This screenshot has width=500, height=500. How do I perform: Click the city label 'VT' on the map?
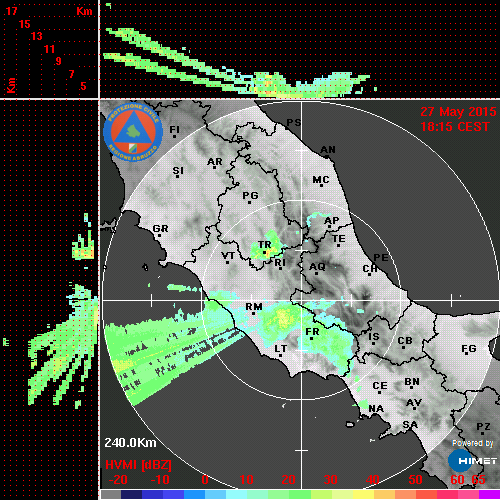[x=228, y=256]
